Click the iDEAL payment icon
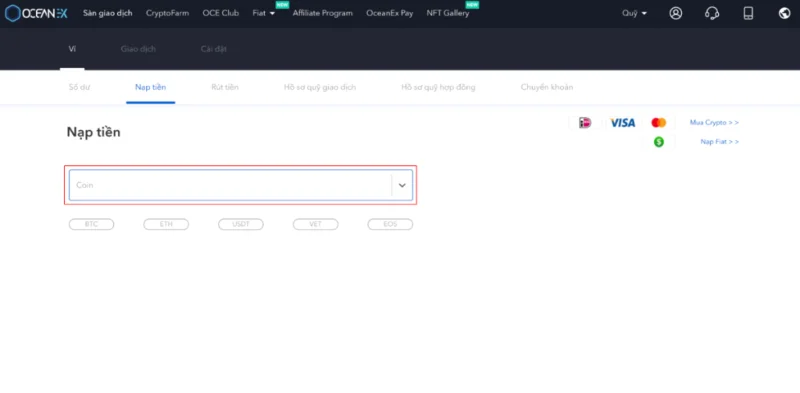The width and height of the screenshot is (800, 393). pos(585,122)
